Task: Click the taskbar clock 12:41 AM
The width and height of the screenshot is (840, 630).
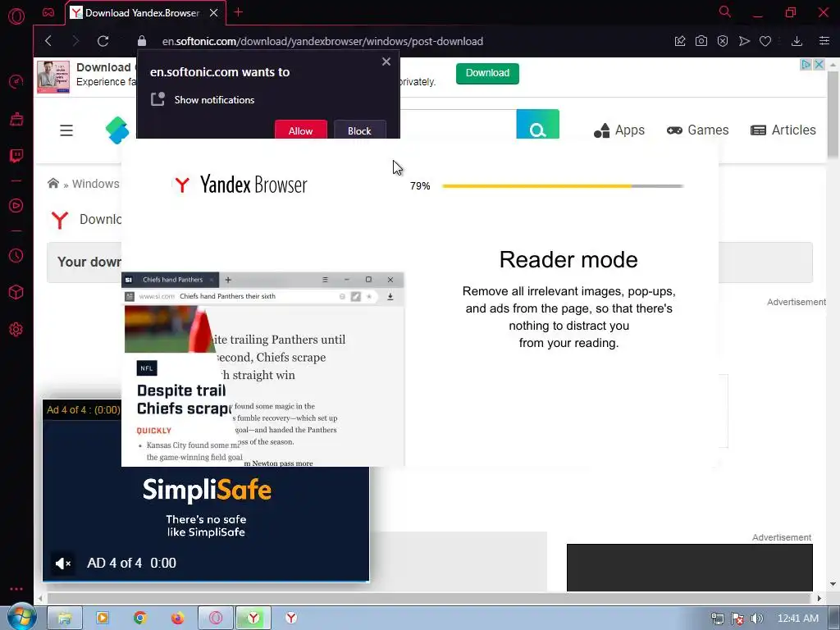Action: pos(797,619)
